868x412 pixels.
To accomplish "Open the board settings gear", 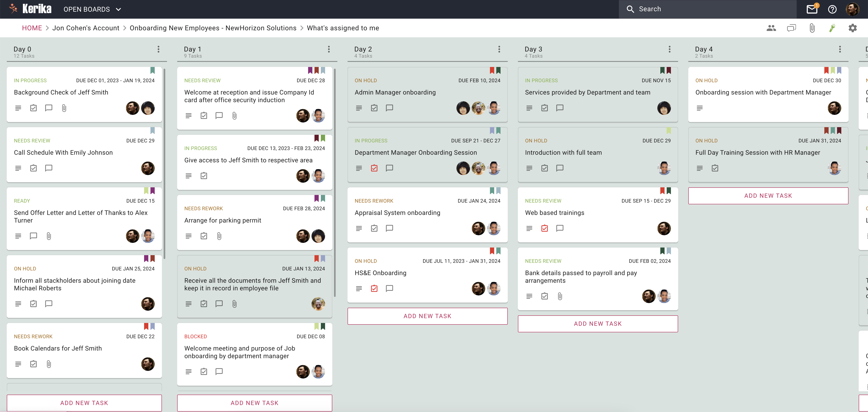I will click(853, 28).
